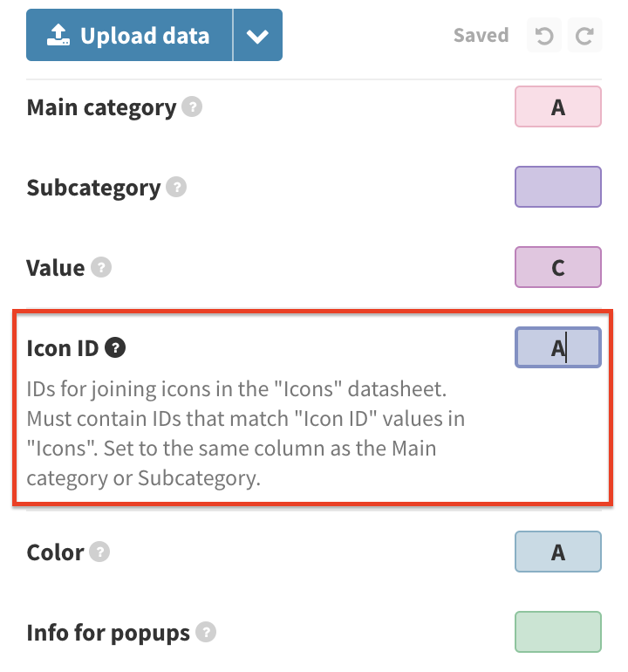Show help for Value field
The height and width of the screenshot is (672, 628).
click(101, 267)
